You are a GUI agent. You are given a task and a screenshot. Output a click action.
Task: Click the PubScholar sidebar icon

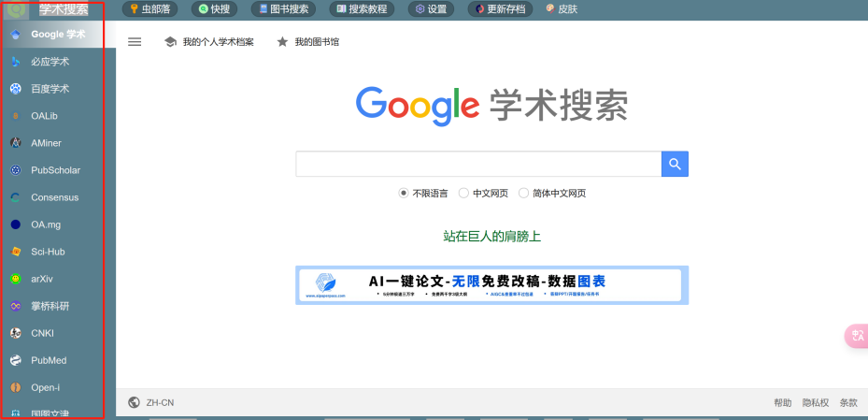pos(16,170)
